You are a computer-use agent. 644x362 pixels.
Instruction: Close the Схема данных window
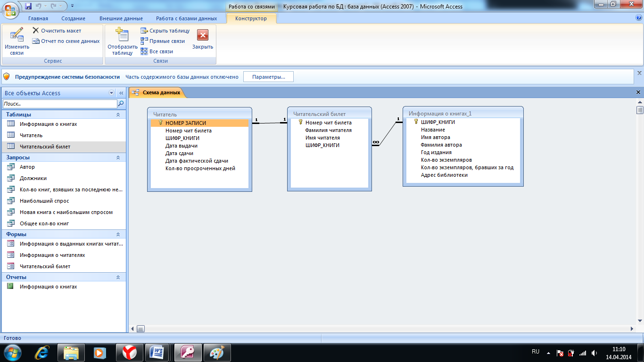tap(638, 92)
